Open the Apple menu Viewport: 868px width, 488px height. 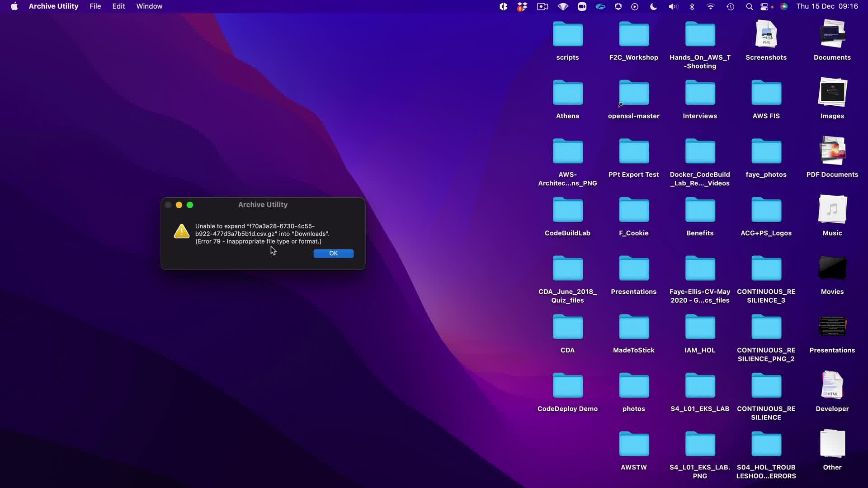(x=14, y=6)
